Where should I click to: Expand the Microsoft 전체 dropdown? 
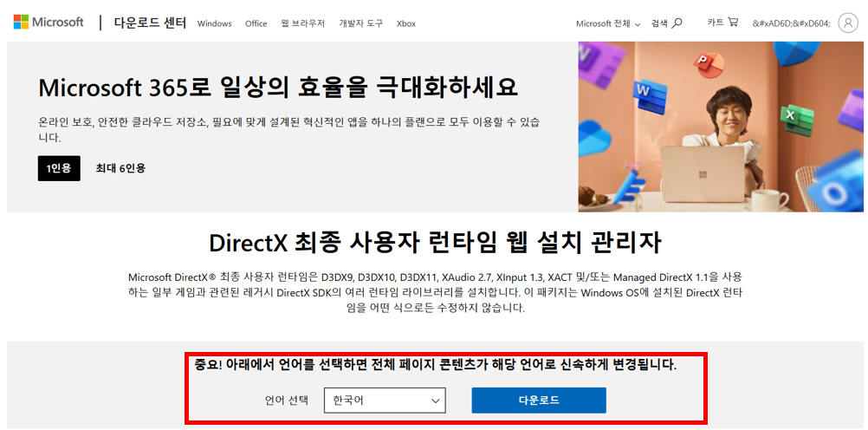pyautogui.click(x=608, y=23)
